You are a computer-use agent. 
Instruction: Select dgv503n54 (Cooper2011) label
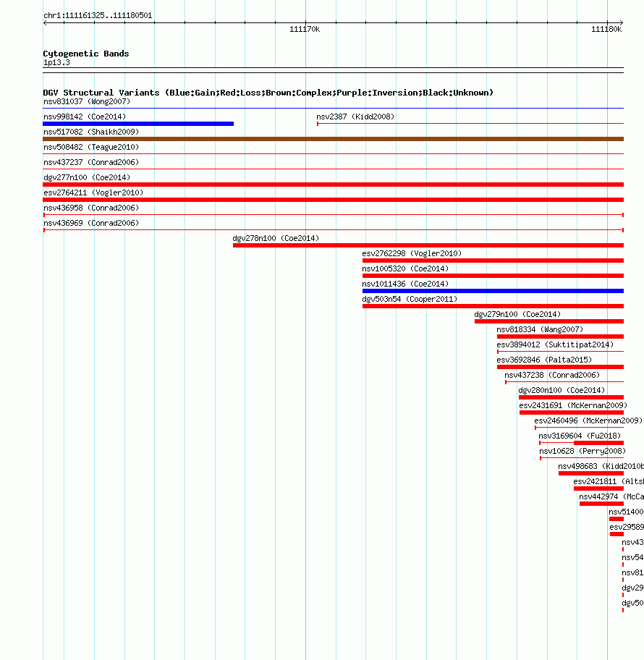point(410,299)
